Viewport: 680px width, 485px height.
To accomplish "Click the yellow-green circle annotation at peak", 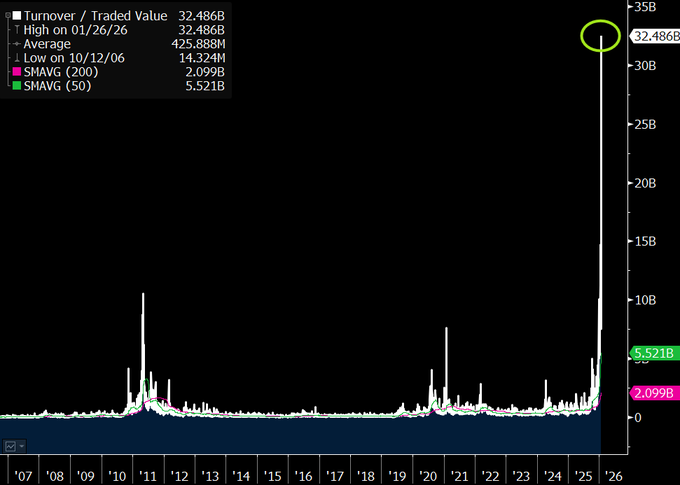I will pyautogui.click(x=600, y=36).
